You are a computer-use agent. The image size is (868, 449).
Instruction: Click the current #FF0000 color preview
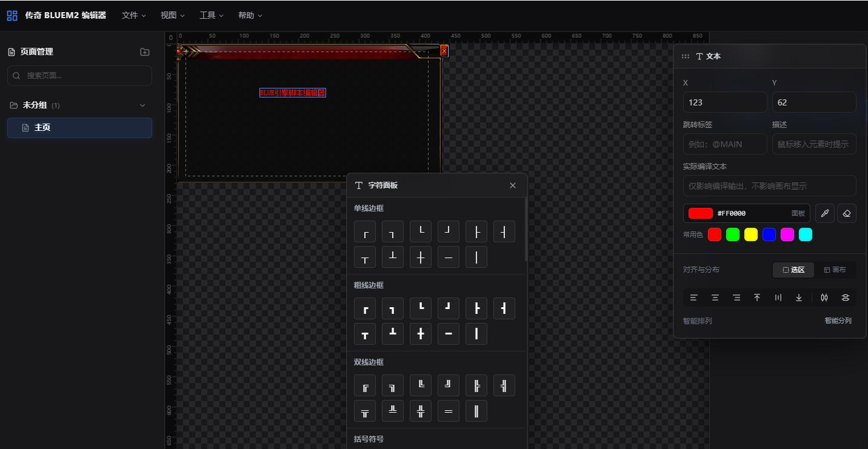[701, 213]
